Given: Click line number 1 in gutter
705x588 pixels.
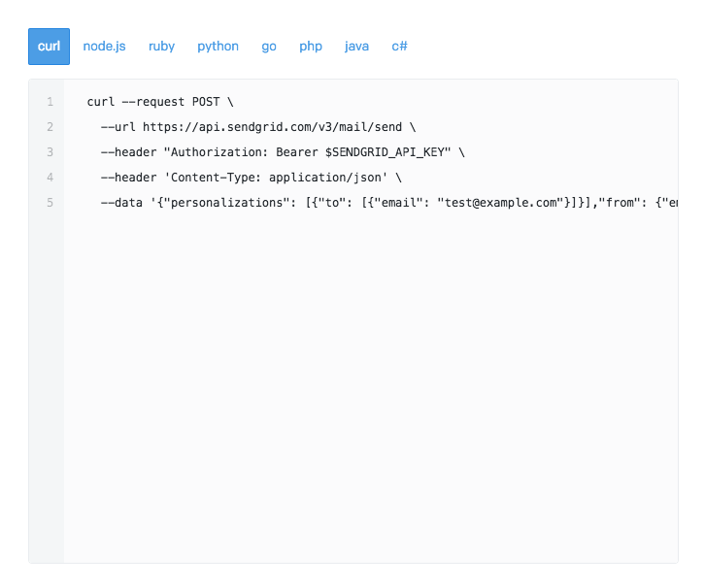Looking at the screenshot, I should pos(50,102).
